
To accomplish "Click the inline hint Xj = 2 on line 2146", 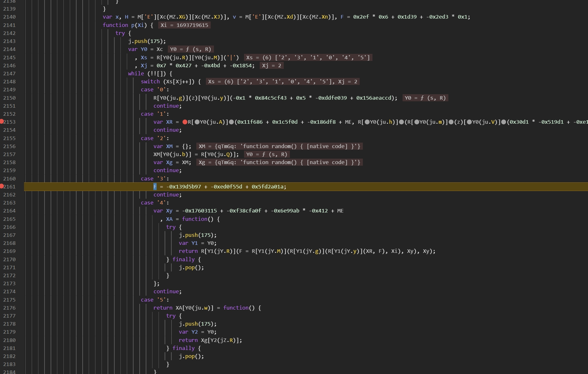I will (271, 65).
